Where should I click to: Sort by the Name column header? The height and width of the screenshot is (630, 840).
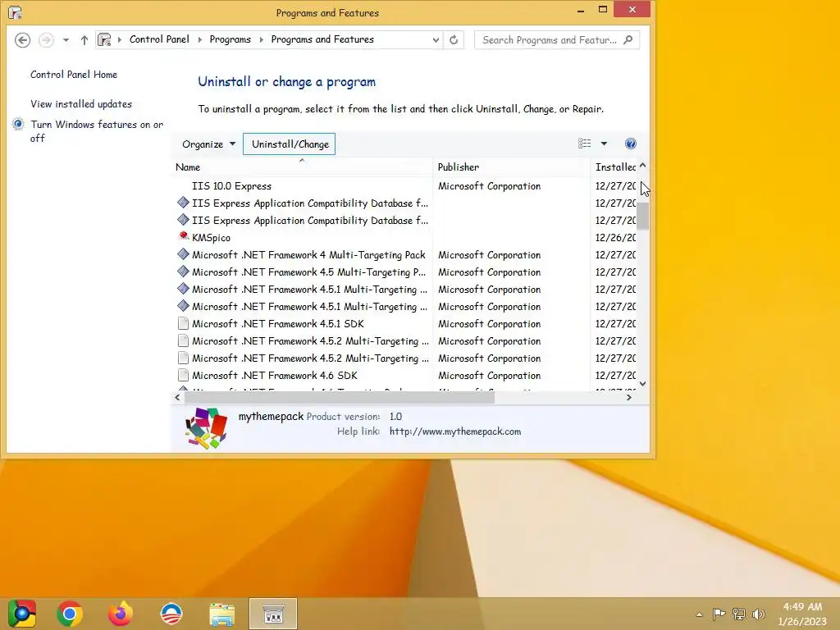(x=302, y=167)
